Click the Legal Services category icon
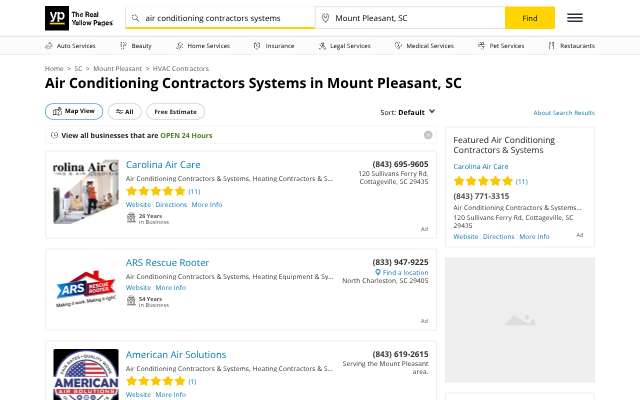The width and height of the screenshot is (640, 400). coord(322,46)
